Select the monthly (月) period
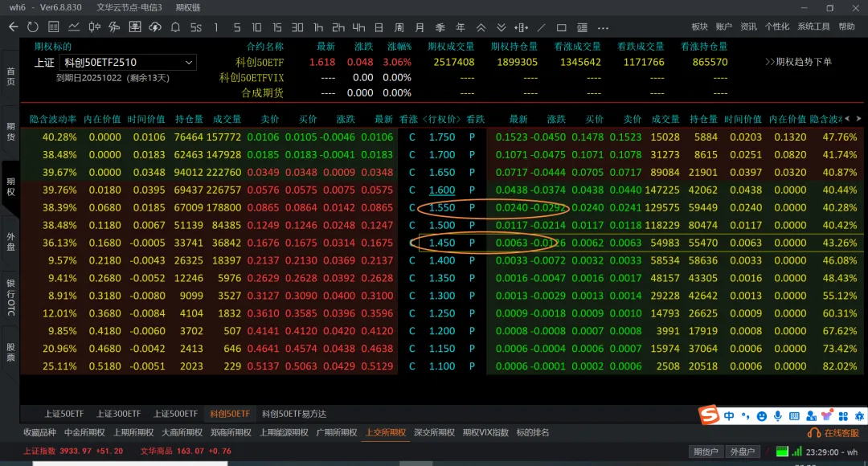 click(420, 27)
